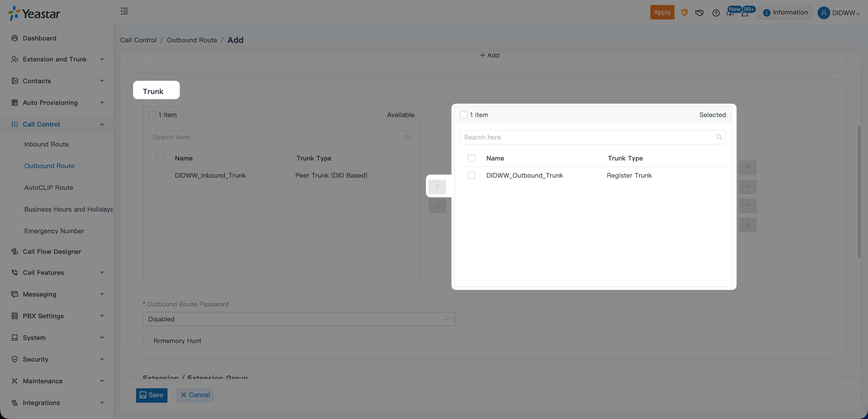Click the Save button

[x=152, y=395]
